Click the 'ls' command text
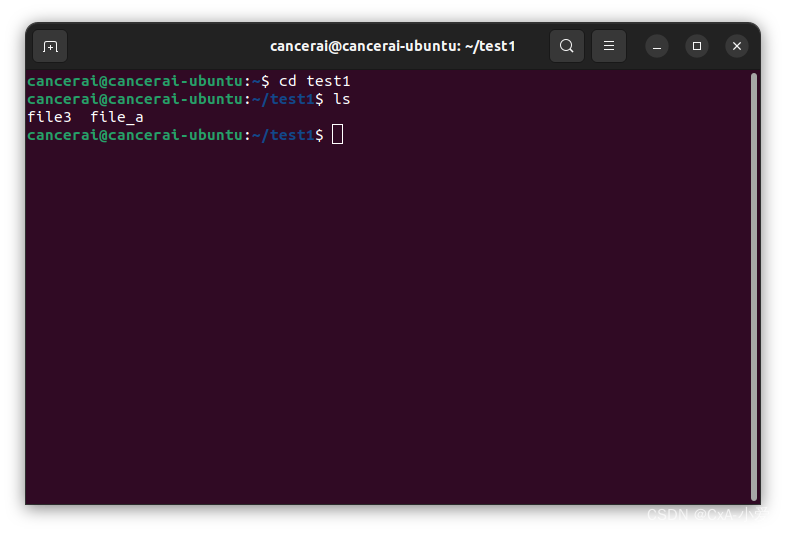The image size is (786, 533). coord(341,99)
